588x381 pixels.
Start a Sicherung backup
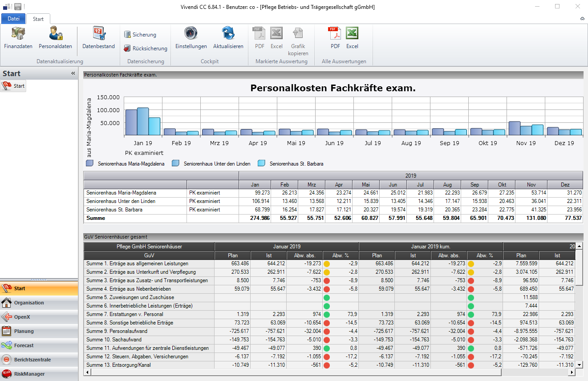tap(140, 35)
